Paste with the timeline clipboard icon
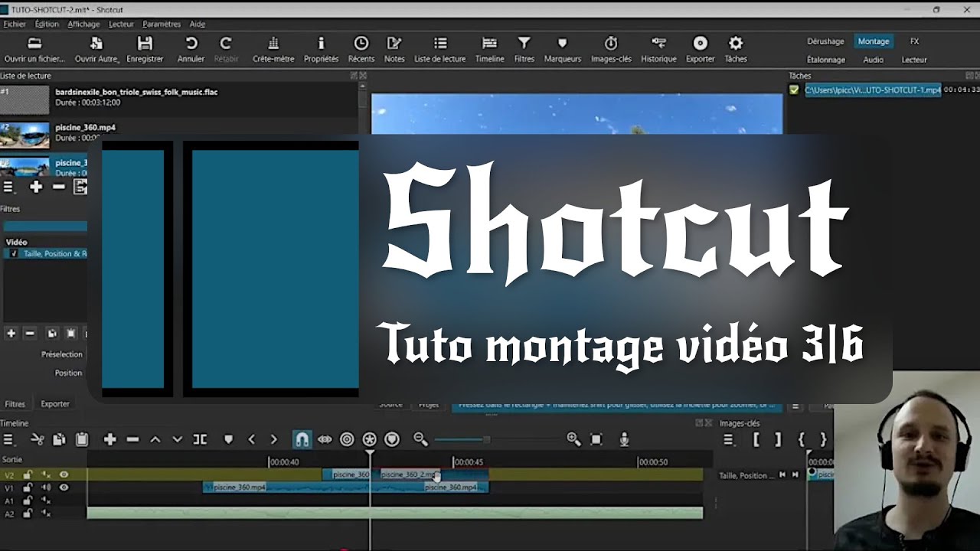 coord(82,439)
